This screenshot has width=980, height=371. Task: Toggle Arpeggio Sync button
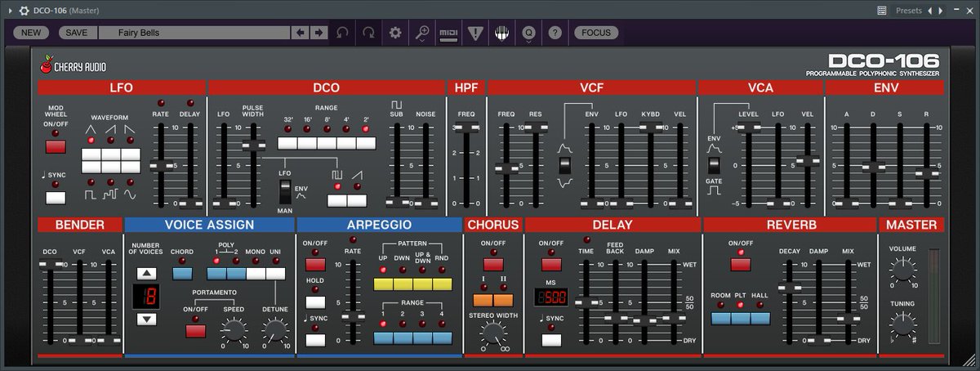click(x=315, y=339)
